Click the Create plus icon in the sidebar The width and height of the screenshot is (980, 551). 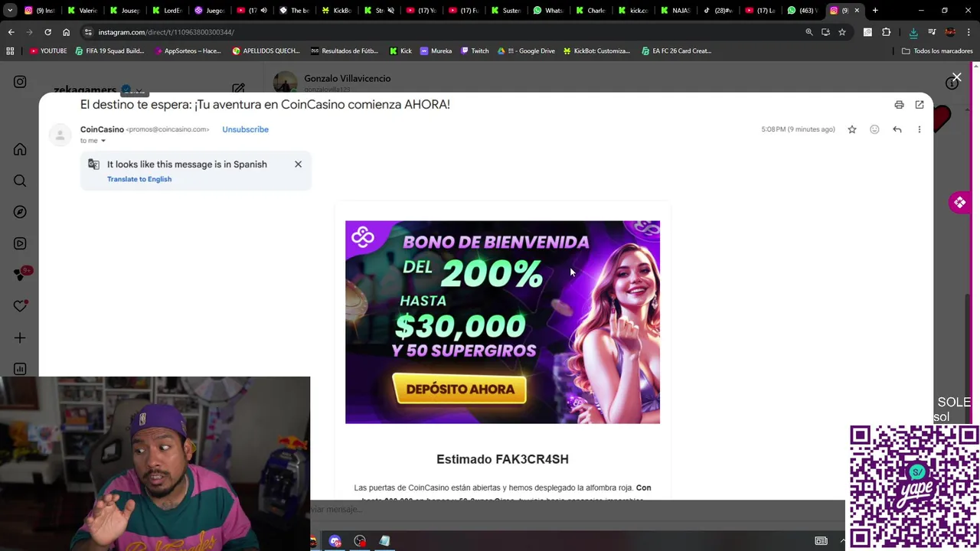(20, 337)
